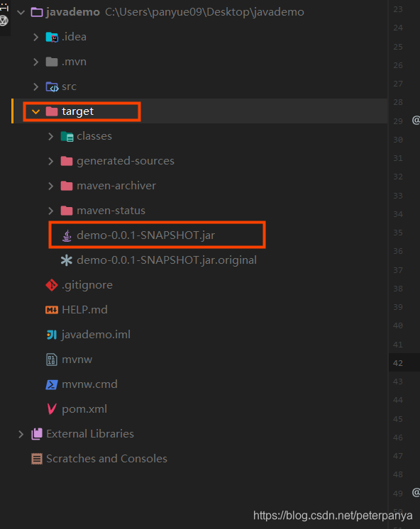The image size is (420, 529).
Task: Click the Java jar icon of demo-0.0.1-SNAPSHOT.jar
Action: pyautogui.click(x=67, y=235)
